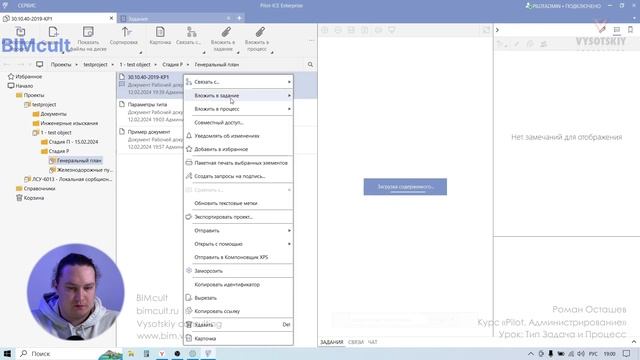640x360 pixels.
Task: Click the Yandex browser taskbar icon
Action: pos(162,353)
